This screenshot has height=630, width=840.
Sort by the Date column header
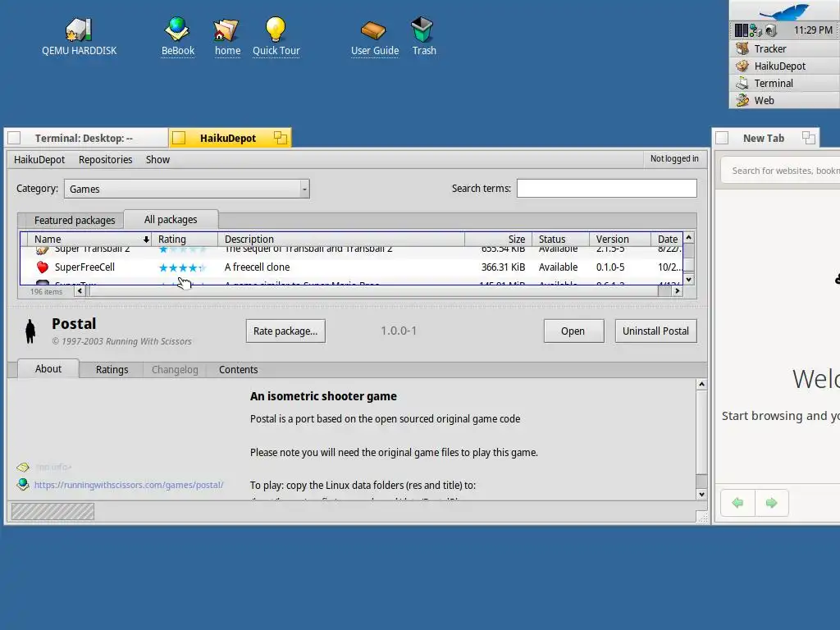(667, 239)
